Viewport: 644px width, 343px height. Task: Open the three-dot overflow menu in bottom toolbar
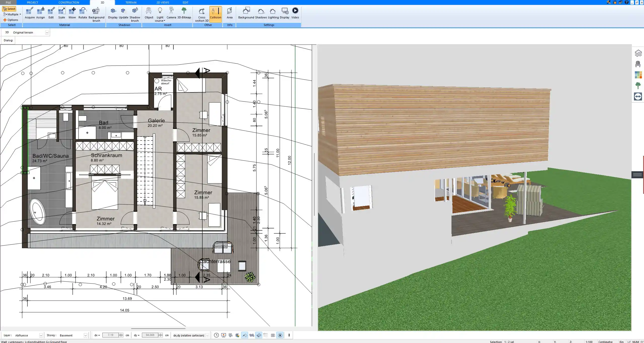coord(289,335)
